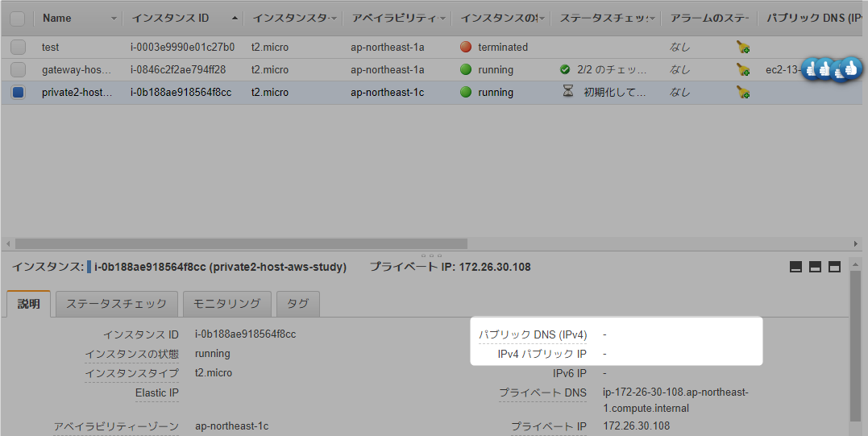Click the alarm icon in the gateway-hos row
The height and width of the screenshot is (436, 868).
743,70
